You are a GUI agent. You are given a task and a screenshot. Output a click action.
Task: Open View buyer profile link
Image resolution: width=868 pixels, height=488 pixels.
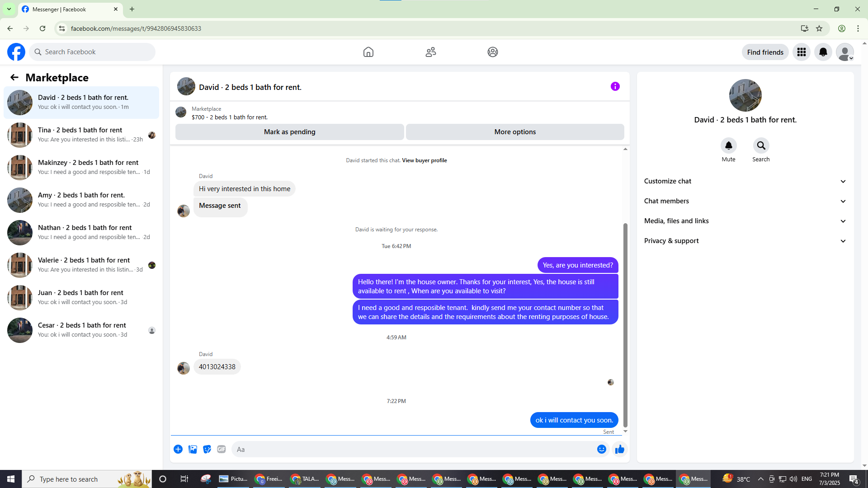(424, 160)
